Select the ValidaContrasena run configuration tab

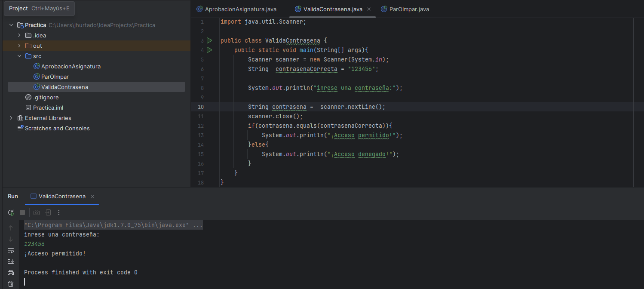[x=62, y=196]
